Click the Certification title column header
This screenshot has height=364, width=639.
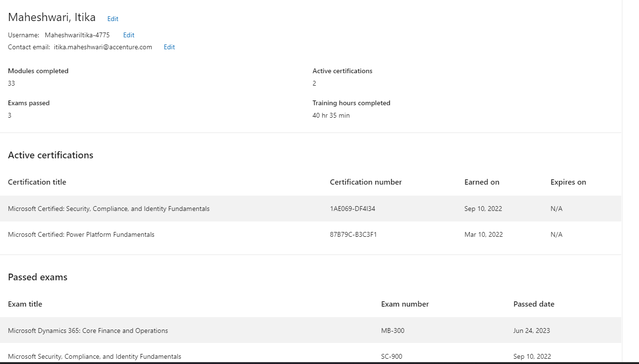[x=37, y=182]
